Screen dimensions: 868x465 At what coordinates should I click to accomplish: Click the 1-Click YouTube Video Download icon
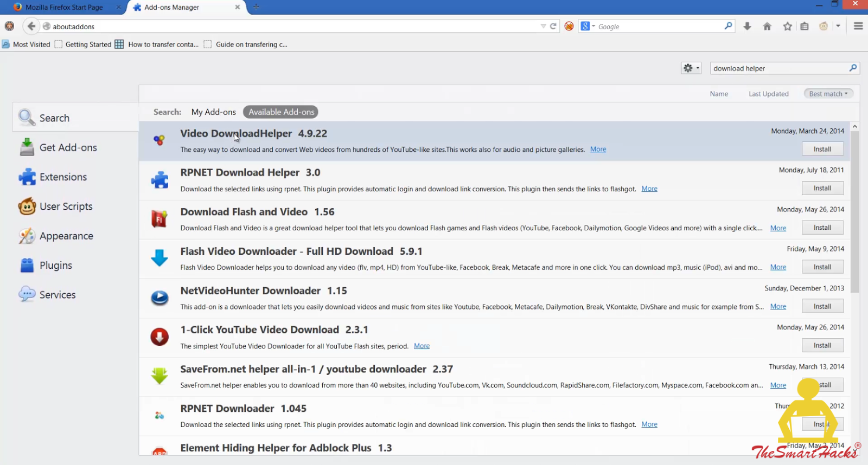[x=159, y=337]
